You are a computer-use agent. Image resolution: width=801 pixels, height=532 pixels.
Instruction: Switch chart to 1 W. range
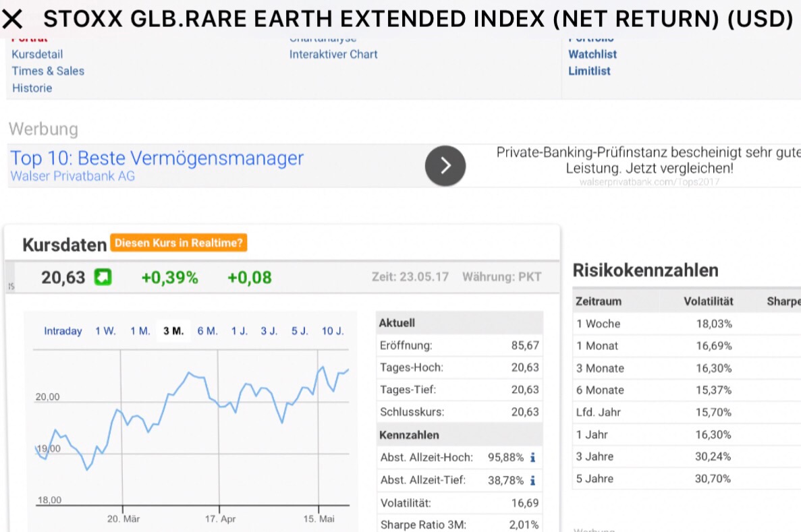105,331
